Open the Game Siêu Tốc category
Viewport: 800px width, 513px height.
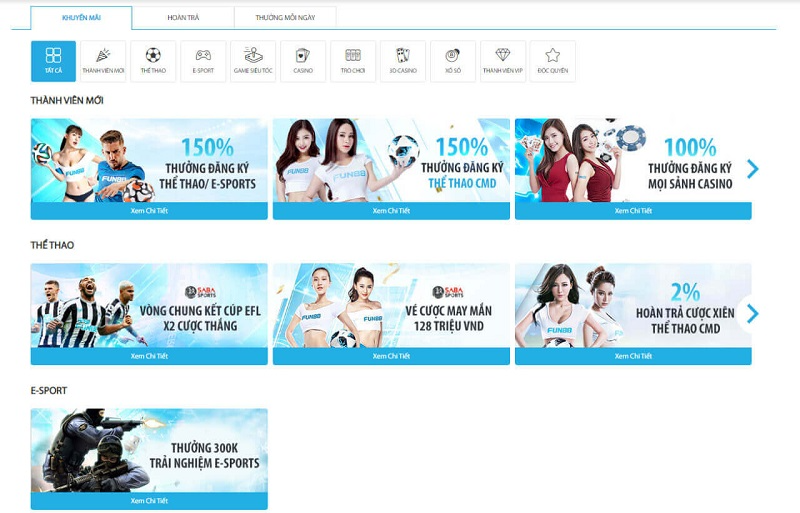253,61
